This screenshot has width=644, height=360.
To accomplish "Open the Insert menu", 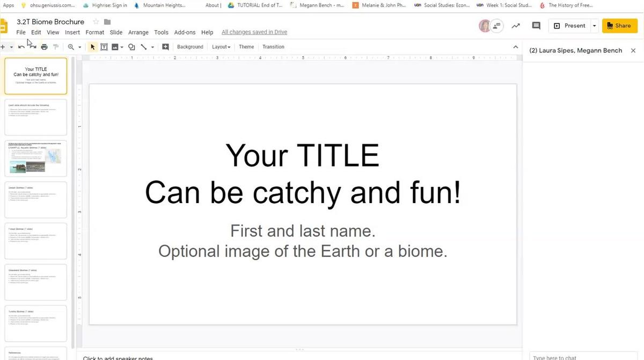I will click(72, 32).
